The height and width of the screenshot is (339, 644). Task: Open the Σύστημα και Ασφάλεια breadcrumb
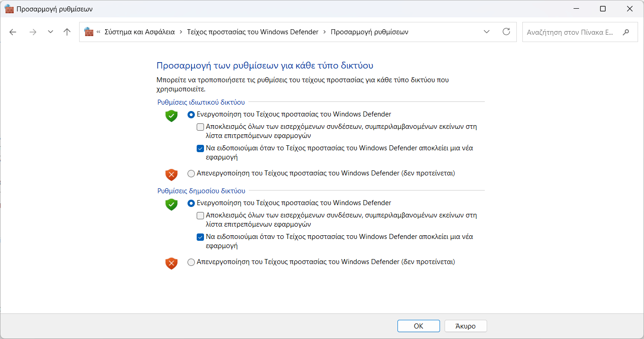(x=140, y=32)
